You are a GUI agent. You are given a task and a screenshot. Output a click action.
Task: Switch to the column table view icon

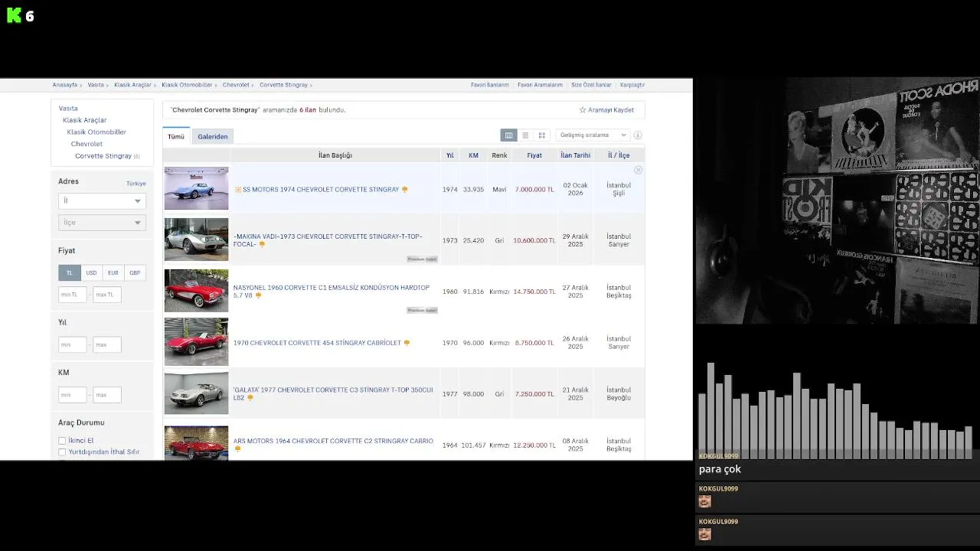pos(508,135)
